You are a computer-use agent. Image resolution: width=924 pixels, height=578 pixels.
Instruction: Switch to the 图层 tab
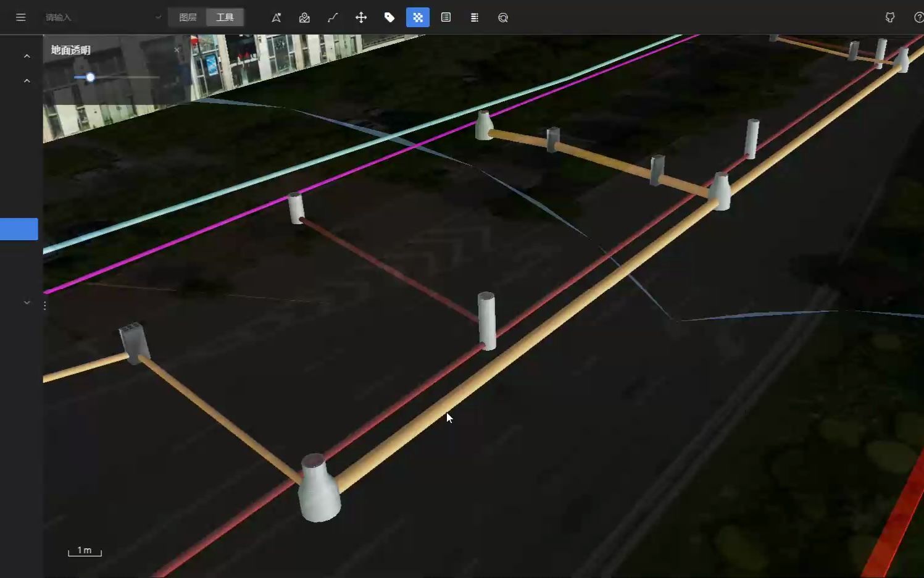pos(188,17)
